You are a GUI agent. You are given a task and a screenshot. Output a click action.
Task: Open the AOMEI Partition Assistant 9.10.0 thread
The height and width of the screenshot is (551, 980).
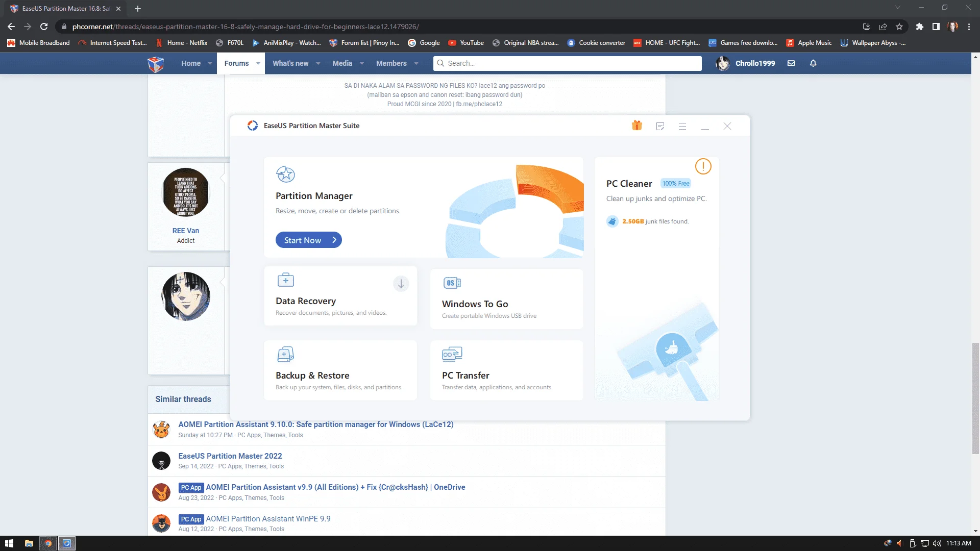pos(315,424)
